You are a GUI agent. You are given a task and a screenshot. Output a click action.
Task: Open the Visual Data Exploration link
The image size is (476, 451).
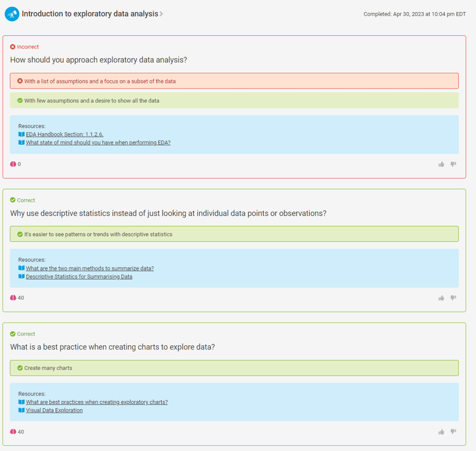[54, 411]
